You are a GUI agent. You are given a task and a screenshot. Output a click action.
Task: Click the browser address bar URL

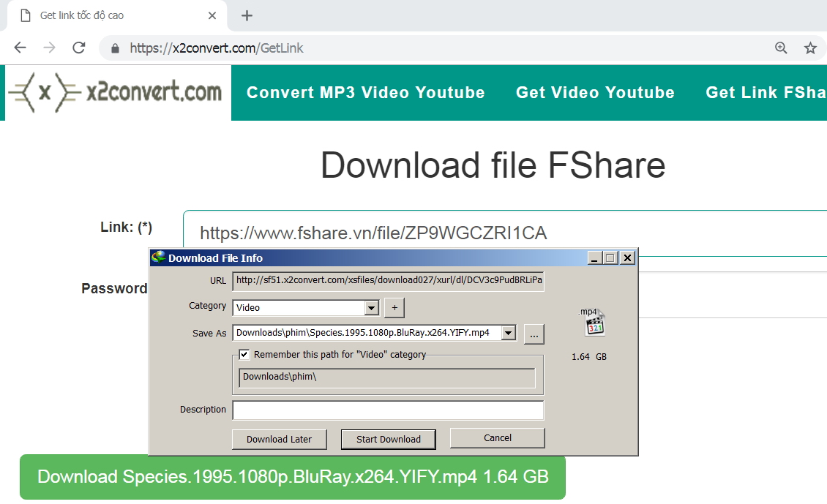tap(216, 48)
